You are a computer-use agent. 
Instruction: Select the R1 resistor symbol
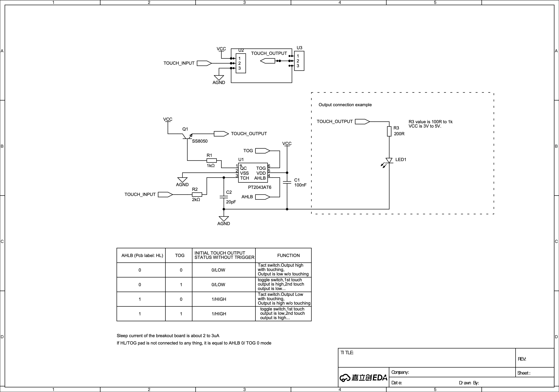[212, 161]
